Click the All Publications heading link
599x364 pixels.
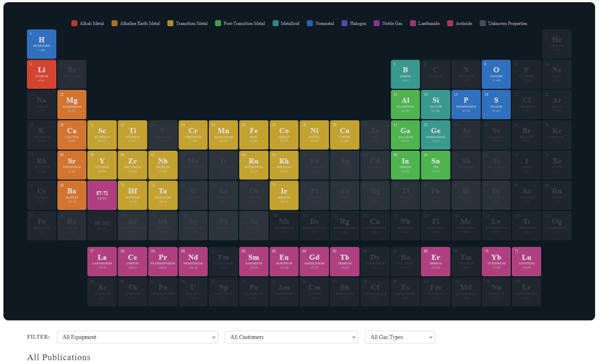[x=58, y=358]
